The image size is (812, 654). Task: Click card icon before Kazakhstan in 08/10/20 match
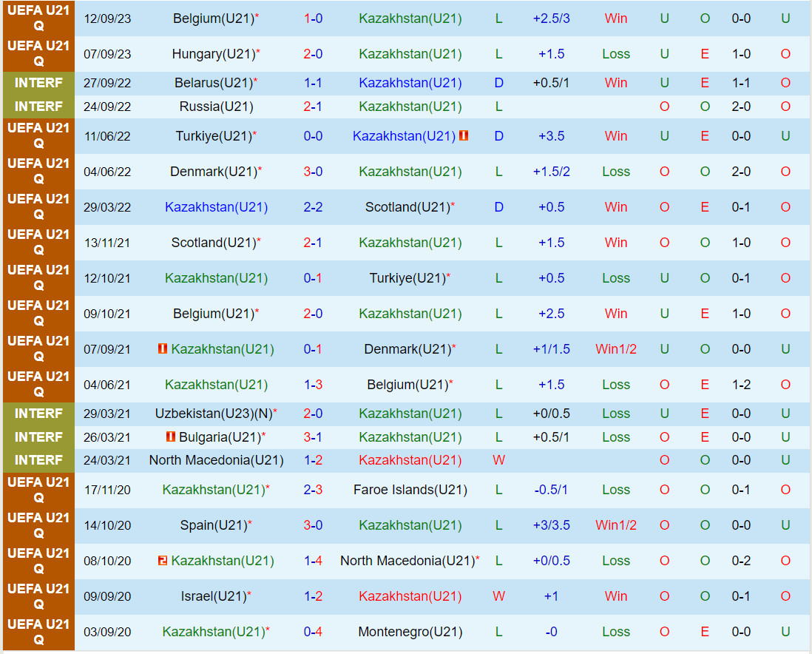(x=163, y=561)
